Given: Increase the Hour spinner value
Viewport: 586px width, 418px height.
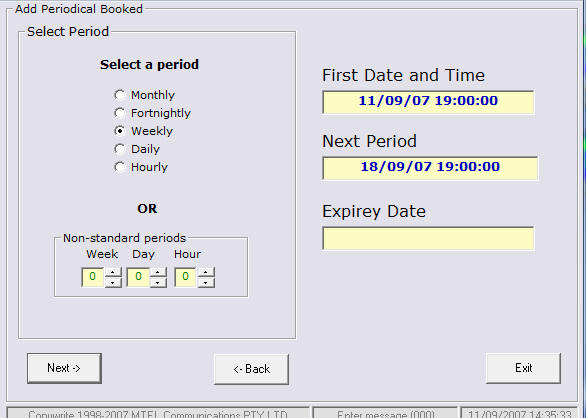Looking at the screenshot, I should [x=206, y=273].
